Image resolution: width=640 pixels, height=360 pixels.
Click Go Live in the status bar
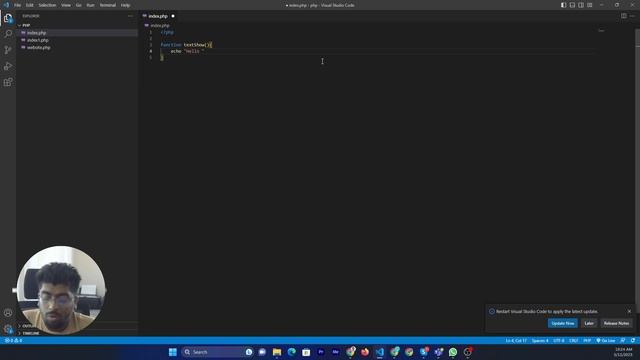coord(606,340)
